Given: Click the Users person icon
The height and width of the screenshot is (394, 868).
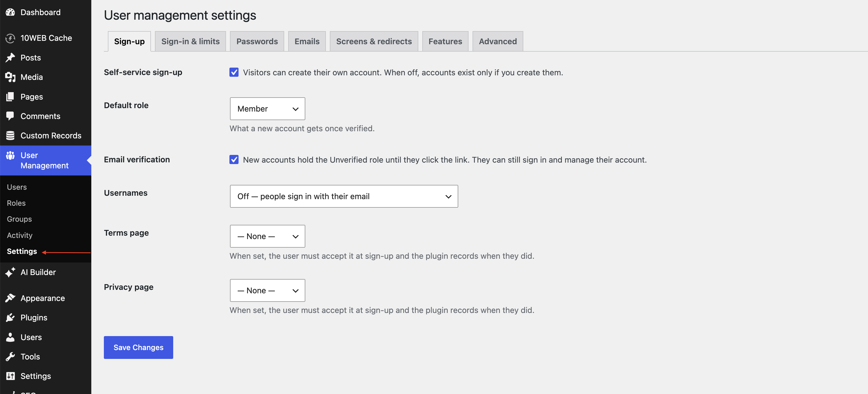Looking at the screenshot, I should click(11, 337).
